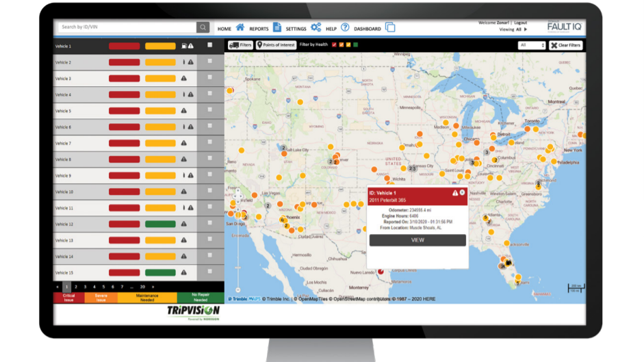Open Dashboard via the stacked windows icon
644x362 pixels.
(x=390, y=28)
